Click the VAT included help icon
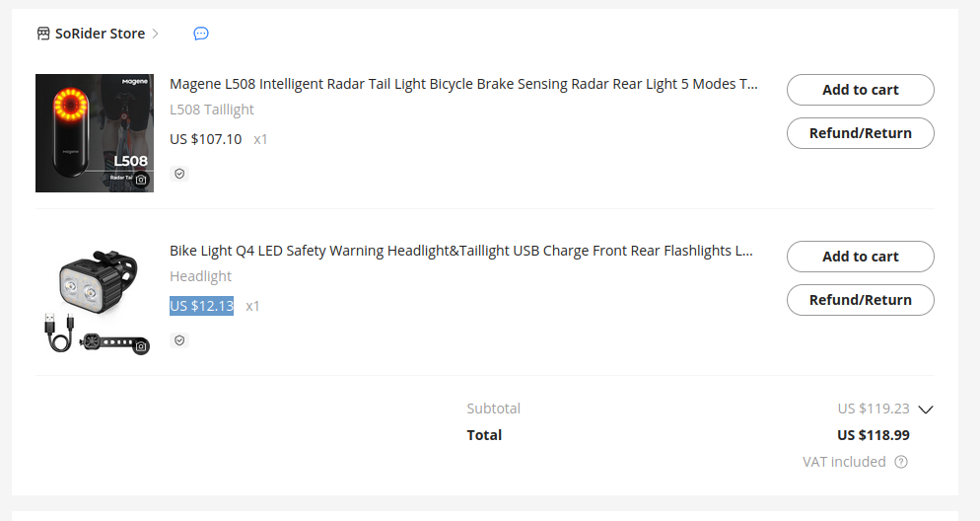The height and width of the screenshot is (521, 980). 901,462
